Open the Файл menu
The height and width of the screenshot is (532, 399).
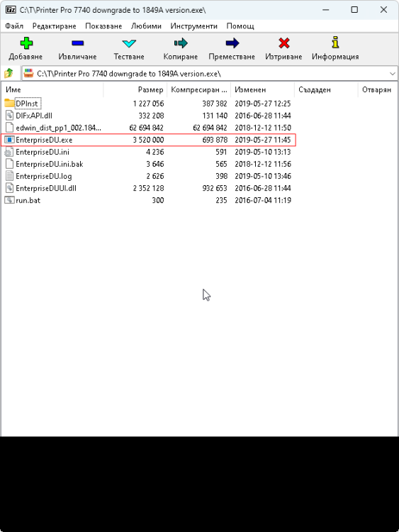pyautogui.click(x=14, y=26)
